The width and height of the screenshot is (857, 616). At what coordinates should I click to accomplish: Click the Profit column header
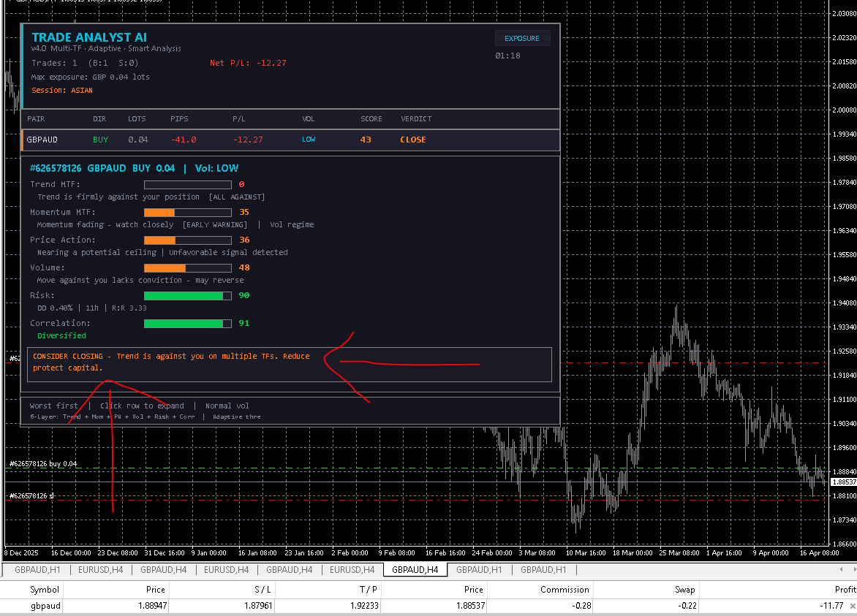[x=845, y=589]
